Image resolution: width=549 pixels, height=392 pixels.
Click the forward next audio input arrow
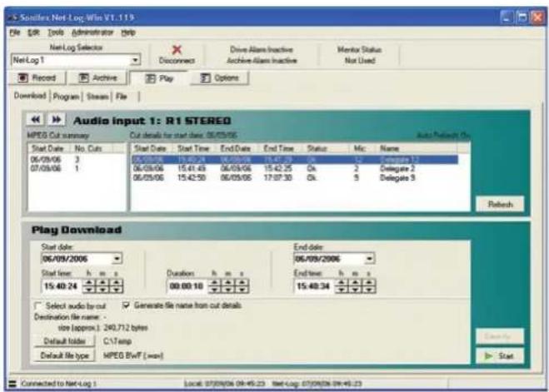[56, 120]
